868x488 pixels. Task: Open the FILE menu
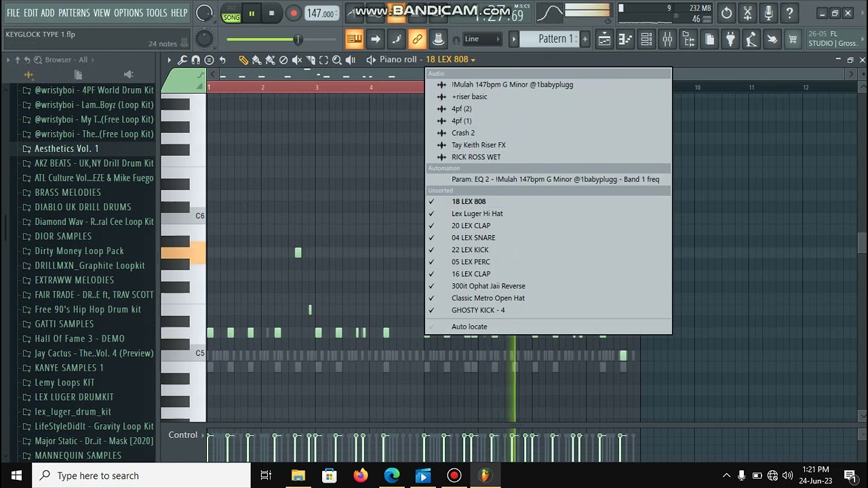[x=13, y=13]
